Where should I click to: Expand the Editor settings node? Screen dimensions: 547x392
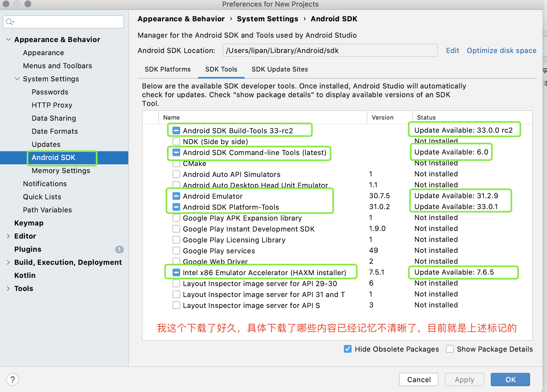point(8,236)
